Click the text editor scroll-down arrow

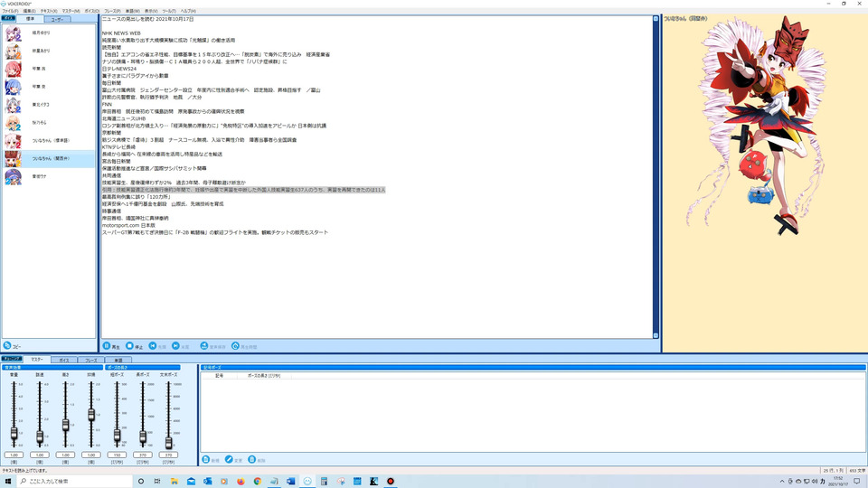click(656, 335)
